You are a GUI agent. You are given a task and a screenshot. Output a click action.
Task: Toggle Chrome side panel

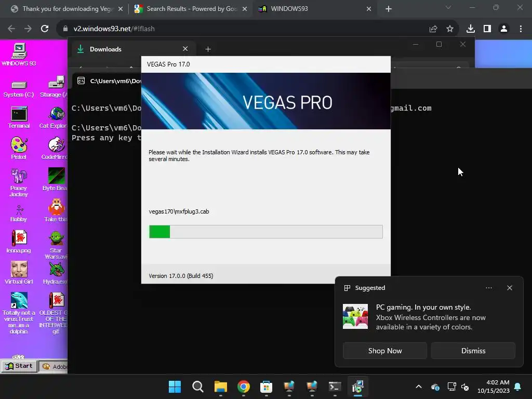(x=487, y=29)
